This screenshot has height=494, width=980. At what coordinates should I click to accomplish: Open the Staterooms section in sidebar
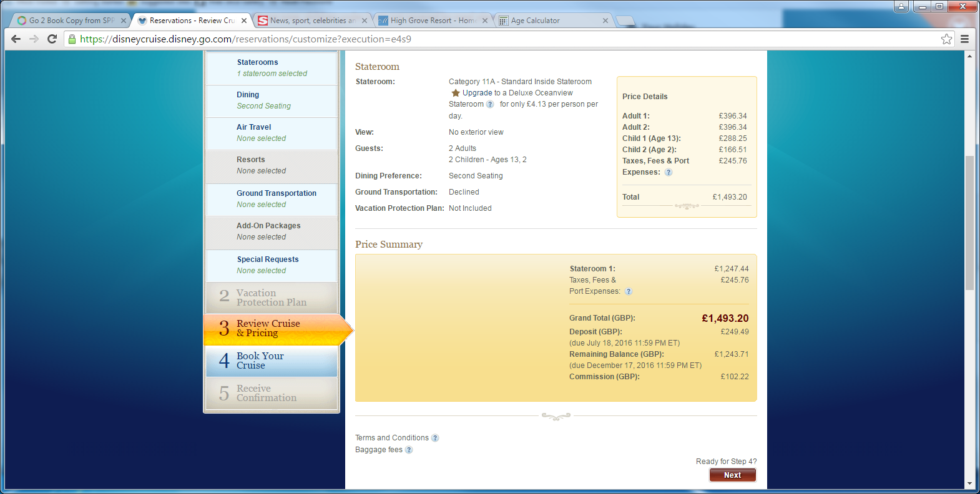(x=272, y=68)
